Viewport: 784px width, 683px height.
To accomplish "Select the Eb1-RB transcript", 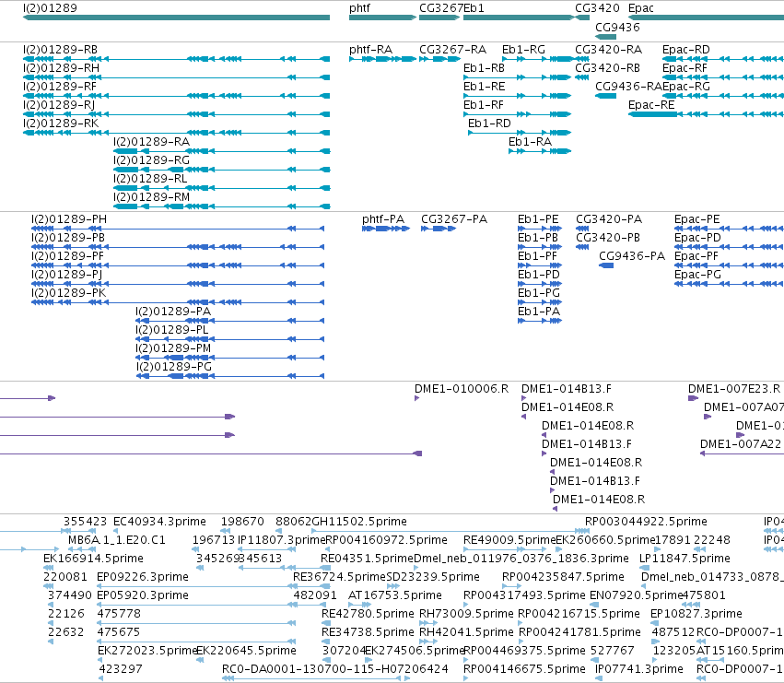I will (484, 68).
